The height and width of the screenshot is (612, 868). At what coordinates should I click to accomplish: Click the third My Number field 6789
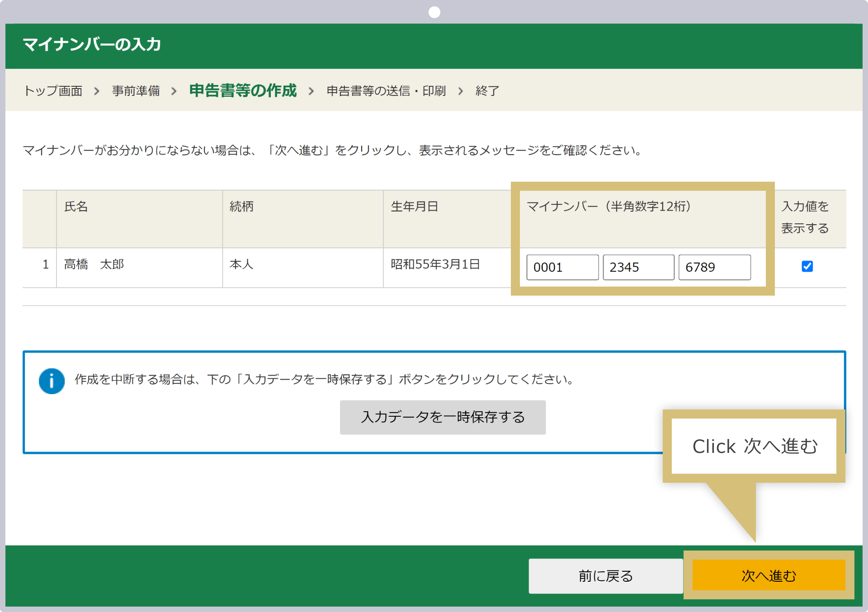[x=714, y=267]
